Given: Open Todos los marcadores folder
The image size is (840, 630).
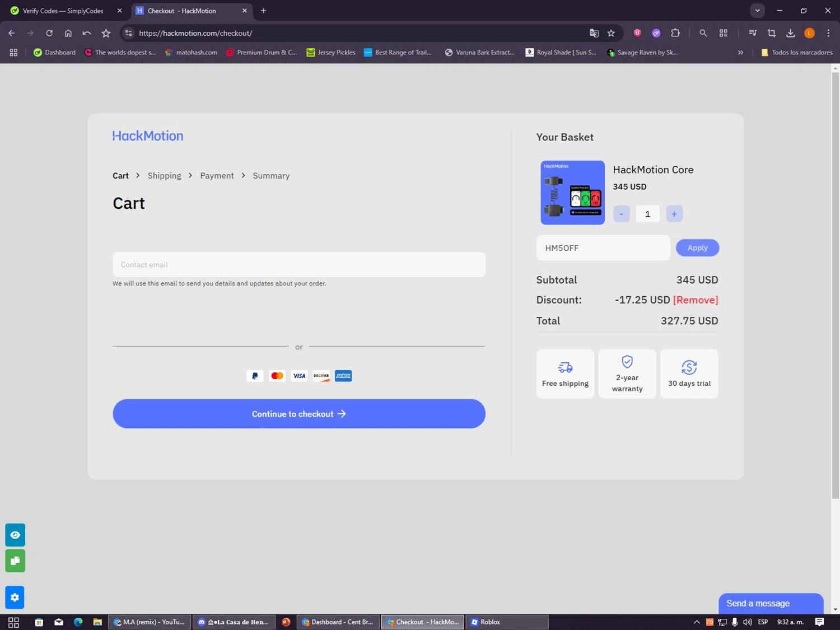Looking at the screenshot, I should [x=796, y=52].
